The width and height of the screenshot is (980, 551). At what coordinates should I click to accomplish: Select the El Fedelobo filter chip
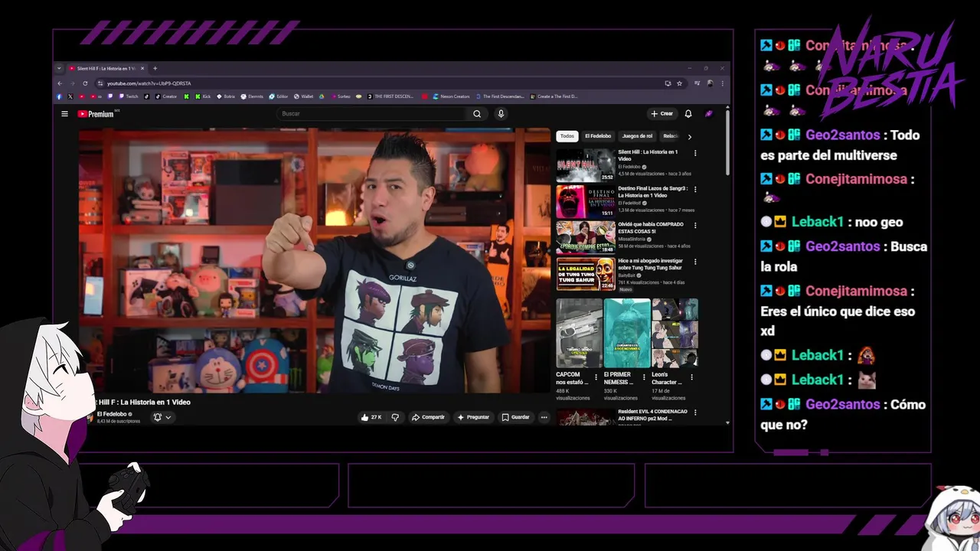pos(598,136)
